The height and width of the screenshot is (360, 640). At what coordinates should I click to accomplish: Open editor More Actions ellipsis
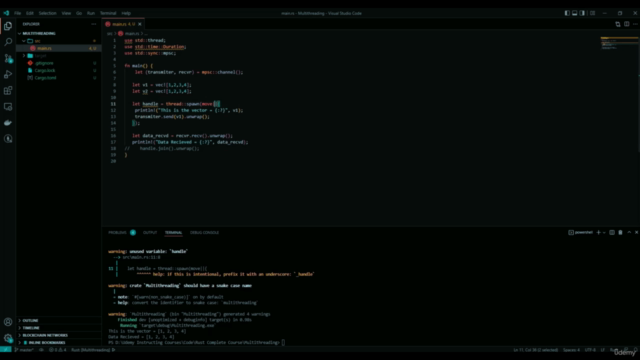635,24
